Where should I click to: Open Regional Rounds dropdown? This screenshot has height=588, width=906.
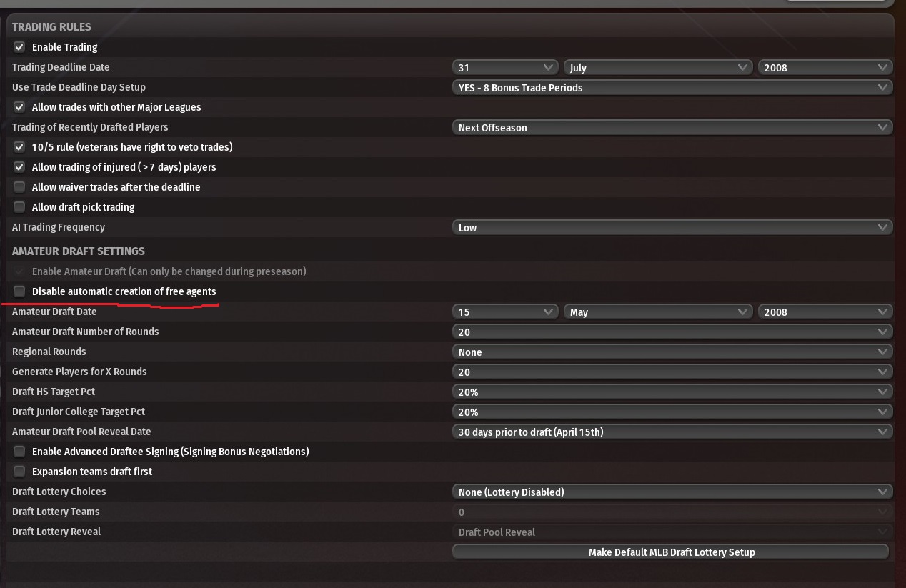[x=672, y=352]
